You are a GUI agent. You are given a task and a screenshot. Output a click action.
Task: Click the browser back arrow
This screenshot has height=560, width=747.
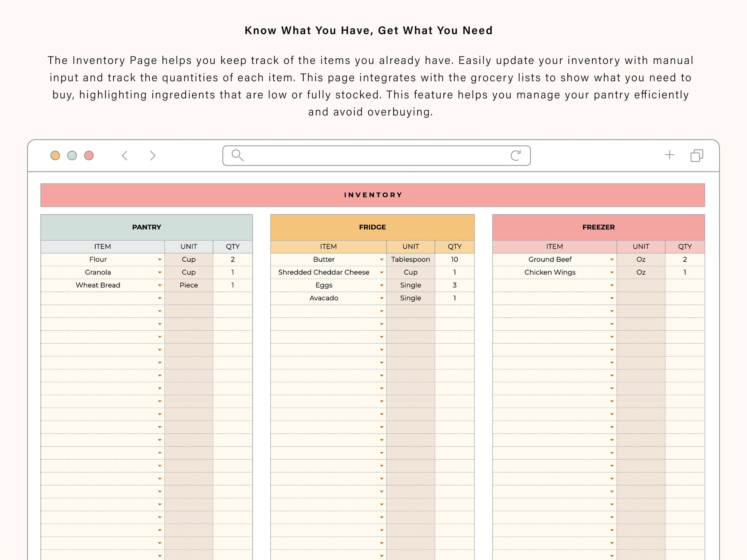[x=124, y=155]
